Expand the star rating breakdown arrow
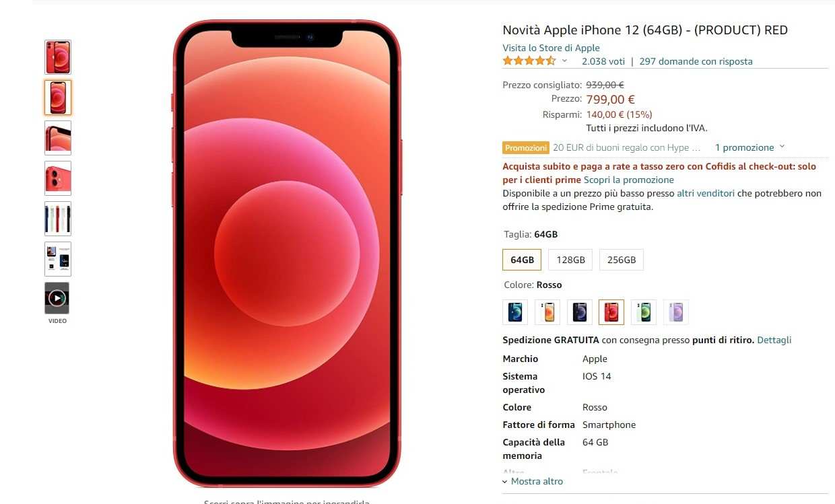Viewport: 835px width, 504px height. tap(564, 61)
